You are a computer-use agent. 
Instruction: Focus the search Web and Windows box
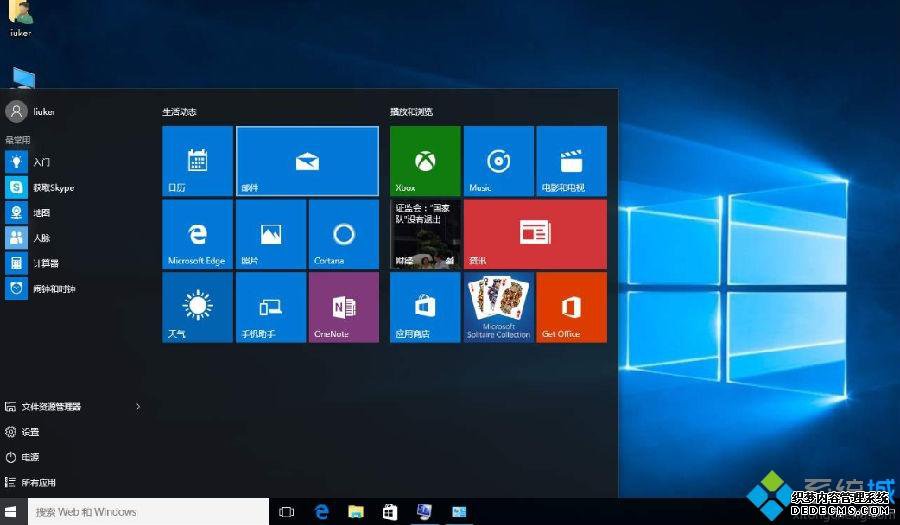(148, 511)
